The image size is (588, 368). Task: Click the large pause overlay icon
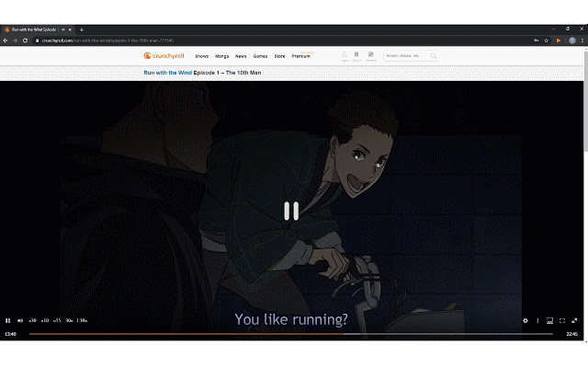pyautogui.click(x=291, y=211)
